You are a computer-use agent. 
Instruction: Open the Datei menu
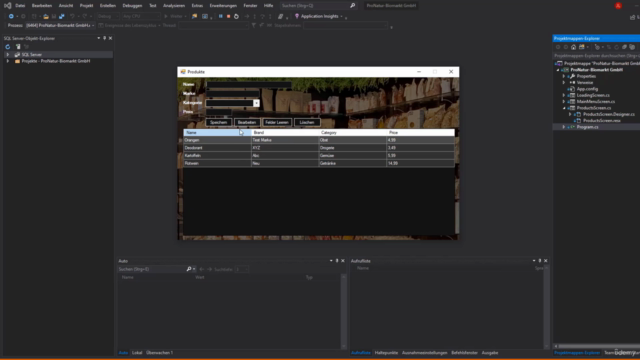coord(20,6)
